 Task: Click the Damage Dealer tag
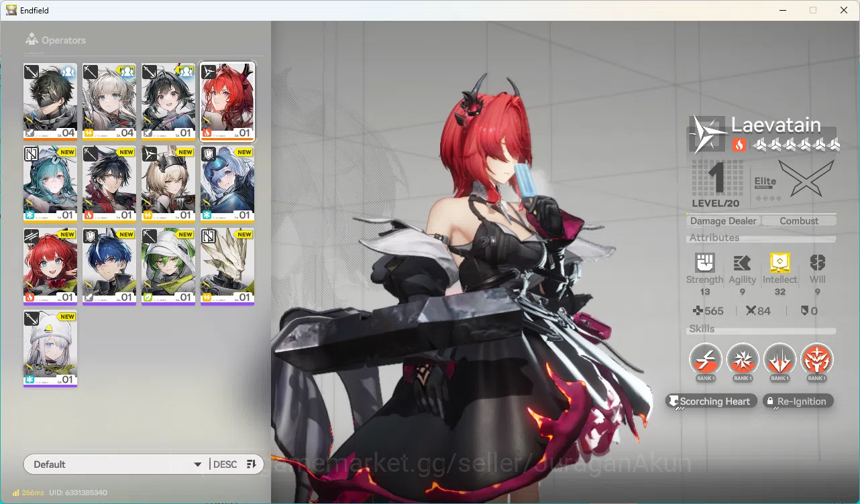pos(723,220)
